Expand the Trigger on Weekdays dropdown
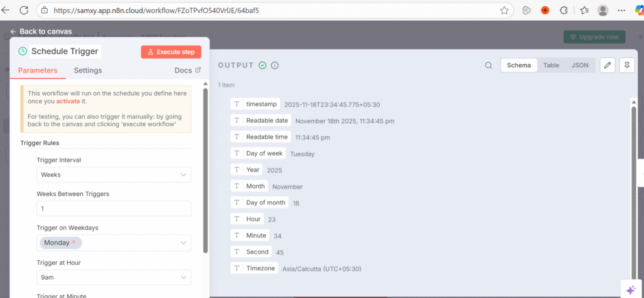This screenshot has width=644, height=298. tap(183, 243)
